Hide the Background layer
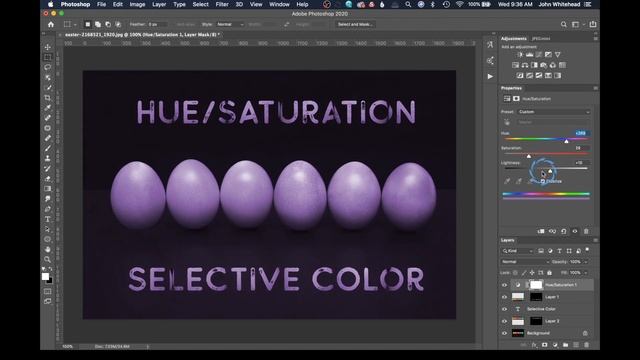Viewport: 640px width, 360px height. (504, 333)
